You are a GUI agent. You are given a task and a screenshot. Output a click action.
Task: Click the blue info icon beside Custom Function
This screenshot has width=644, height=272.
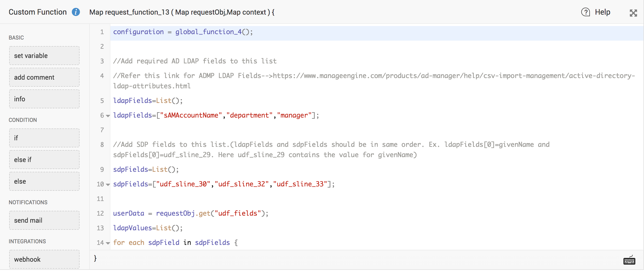[76, 12]
